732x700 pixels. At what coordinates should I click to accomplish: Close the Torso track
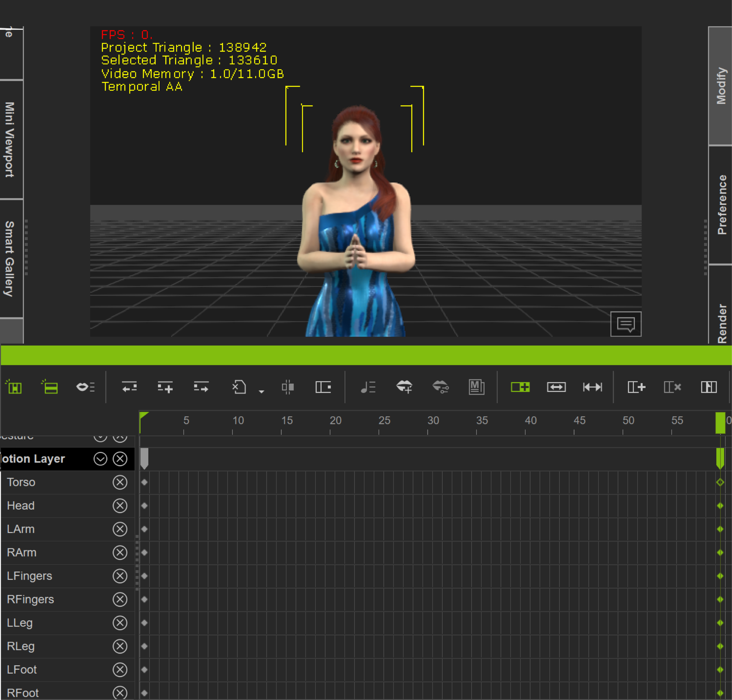click(120, 482)
